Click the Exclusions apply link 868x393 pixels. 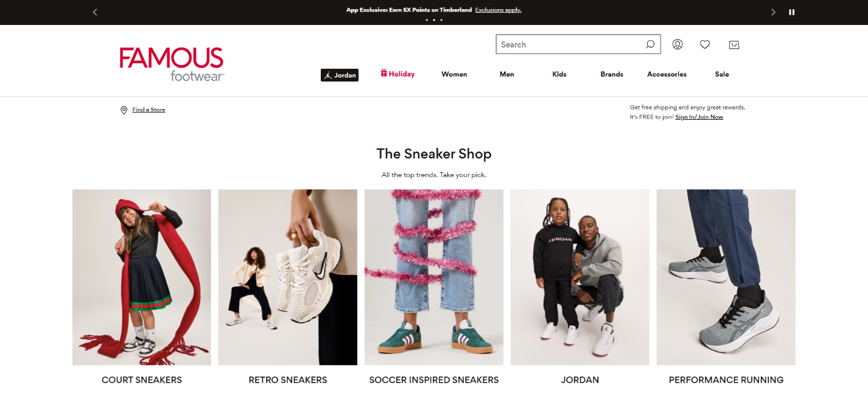(499, 10)
